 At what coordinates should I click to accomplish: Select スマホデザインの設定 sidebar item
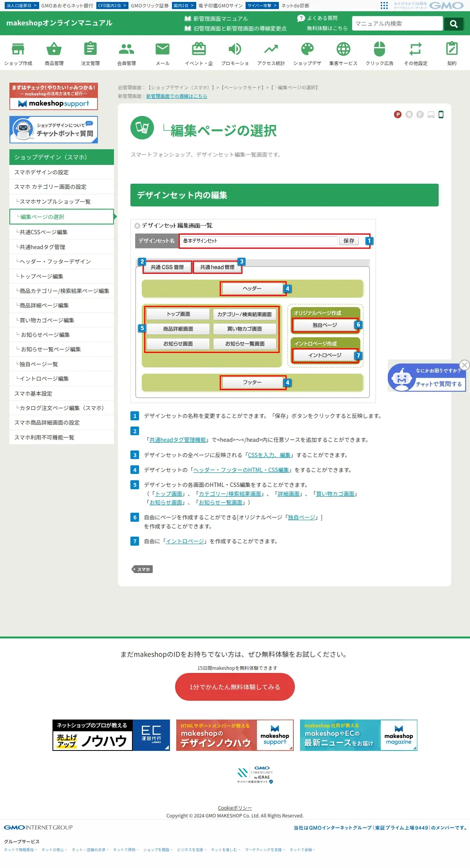coord(61,172)
